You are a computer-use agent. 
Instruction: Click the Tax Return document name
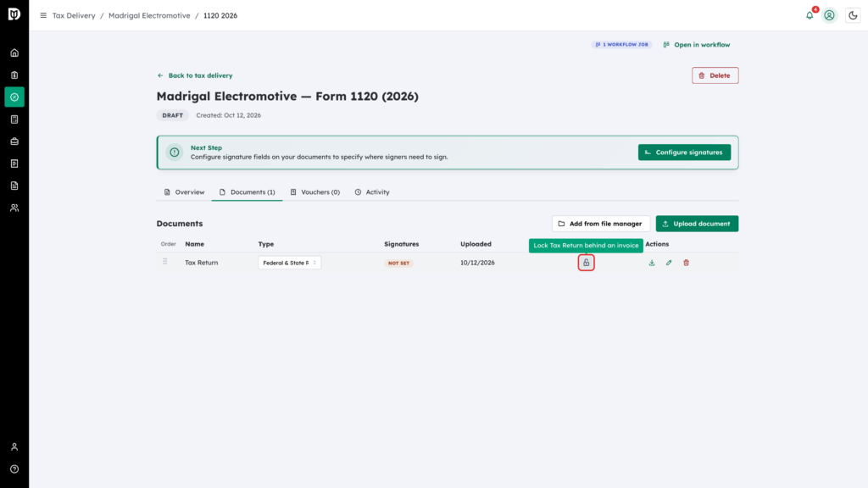[x=202, y=263]
